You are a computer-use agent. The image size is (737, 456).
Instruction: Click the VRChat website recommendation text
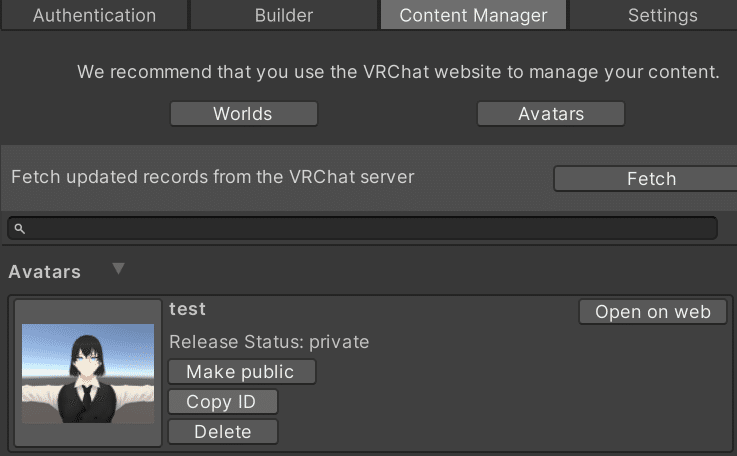398,72
